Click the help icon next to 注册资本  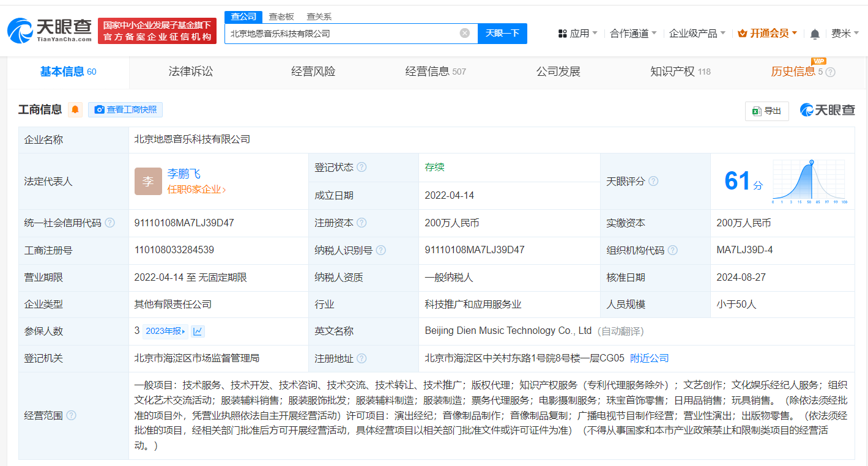click(x=363, y=223)
